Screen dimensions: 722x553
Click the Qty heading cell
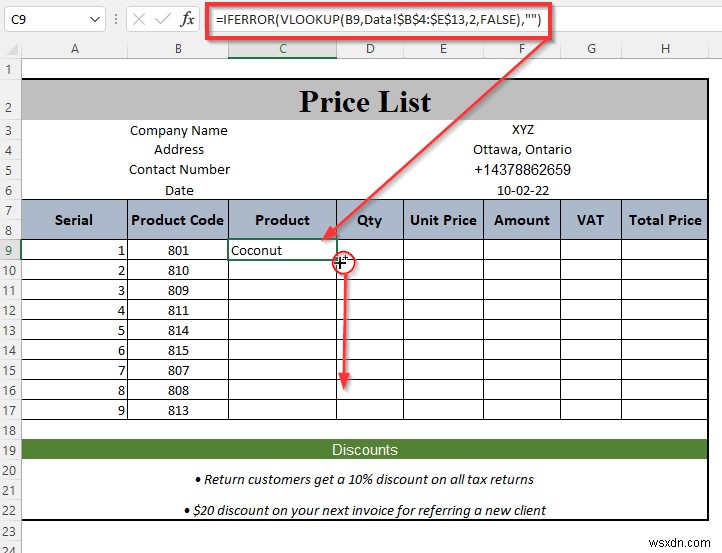370,220
